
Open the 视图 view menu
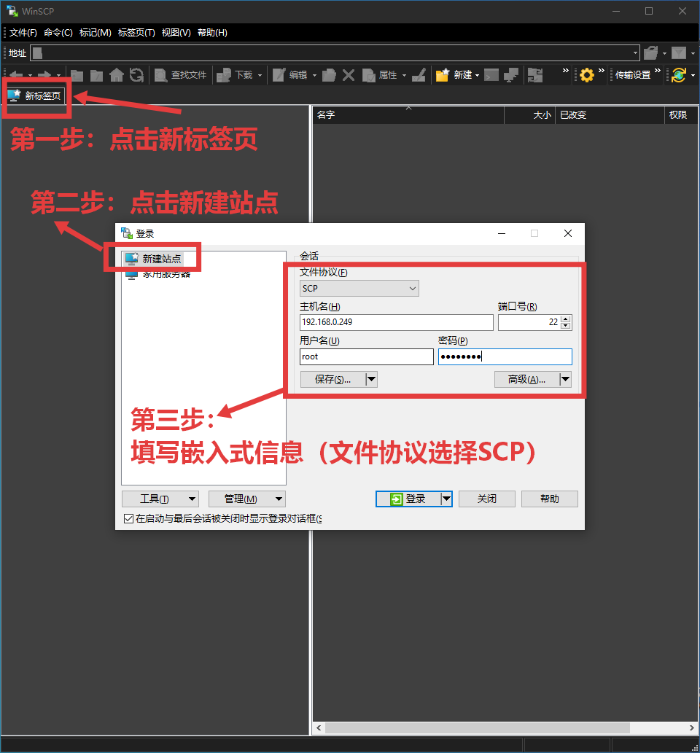(175, 32)
